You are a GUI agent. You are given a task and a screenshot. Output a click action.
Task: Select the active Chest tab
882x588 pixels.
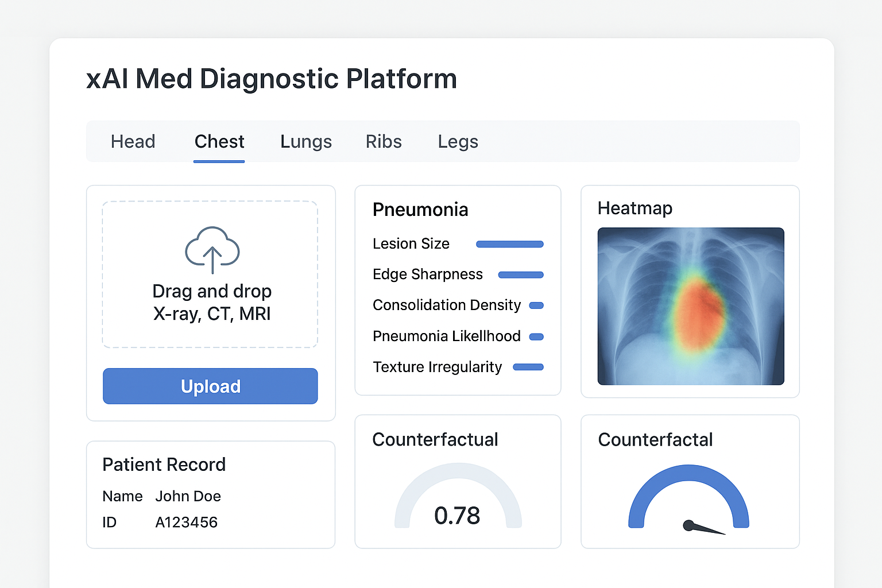coord(219,141)
